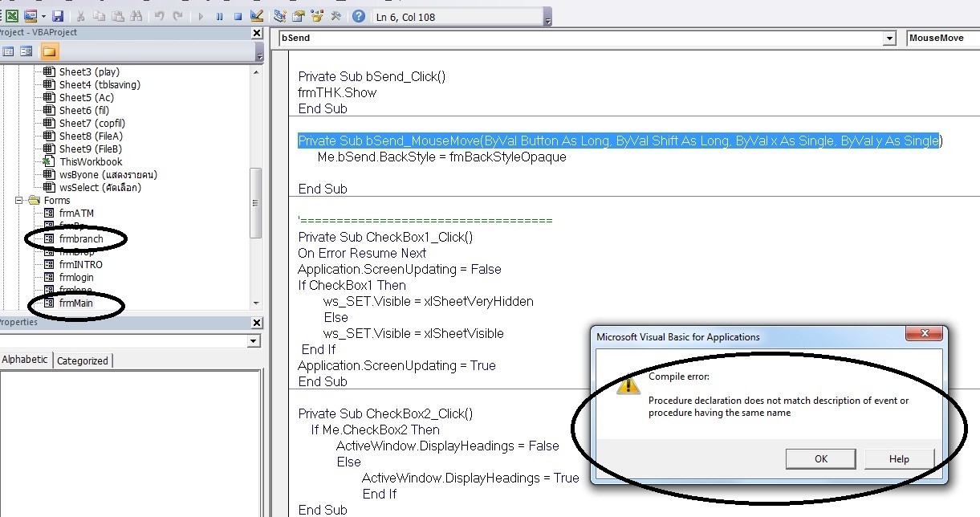Viewport: 980px width, 517px height.
Task: Click the Find binoculars icon
Action: point(136,16)
